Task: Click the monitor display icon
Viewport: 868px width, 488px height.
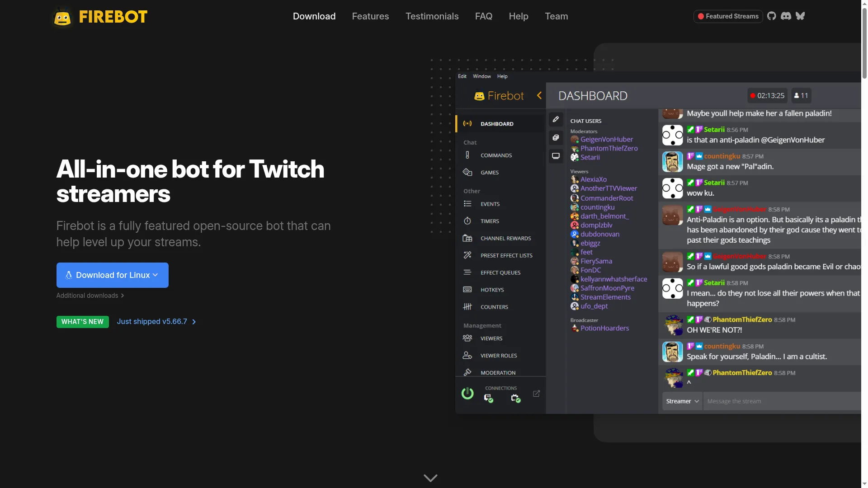Action: (556, 156)
